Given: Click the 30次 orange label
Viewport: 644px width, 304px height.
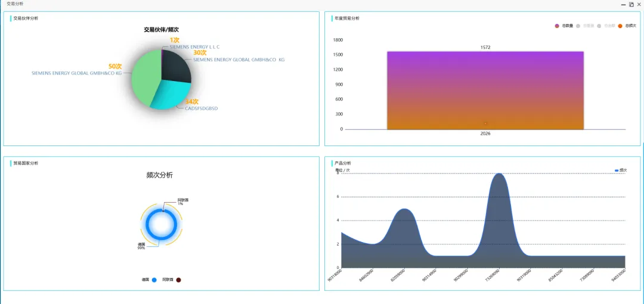Looking at the screenshot, I should tap(200, 52).
